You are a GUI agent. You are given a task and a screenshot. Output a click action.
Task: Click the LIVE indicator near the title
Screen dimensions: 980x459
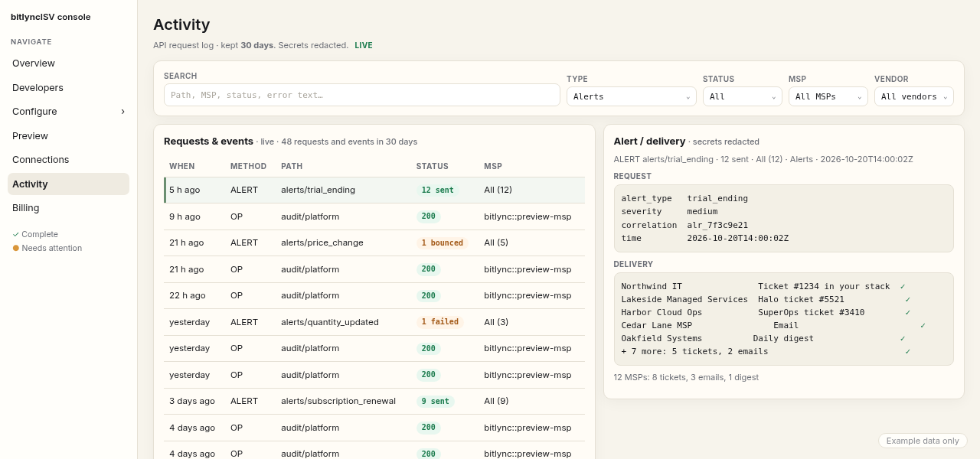click(364, 45)
